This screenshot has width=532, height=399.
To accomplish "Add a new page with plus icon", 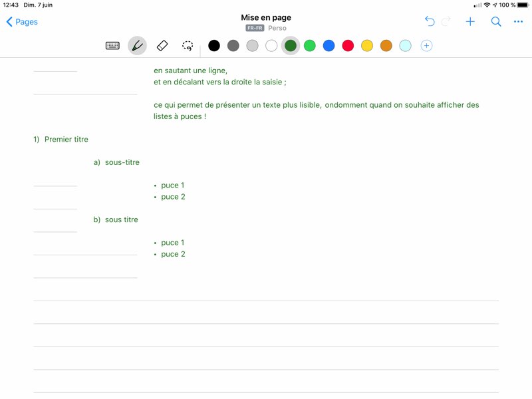I will 470,22.
